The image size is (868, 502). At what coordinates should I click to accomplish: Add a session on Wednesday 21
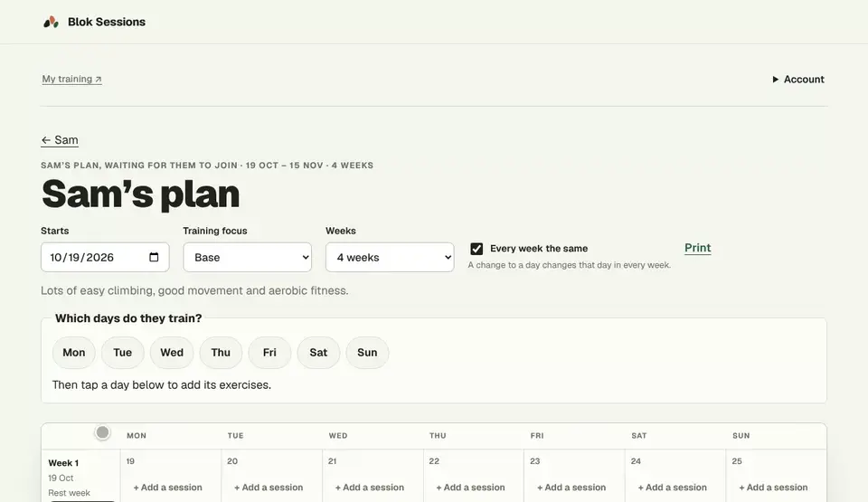pyautogui.click(x=370, y=488)
